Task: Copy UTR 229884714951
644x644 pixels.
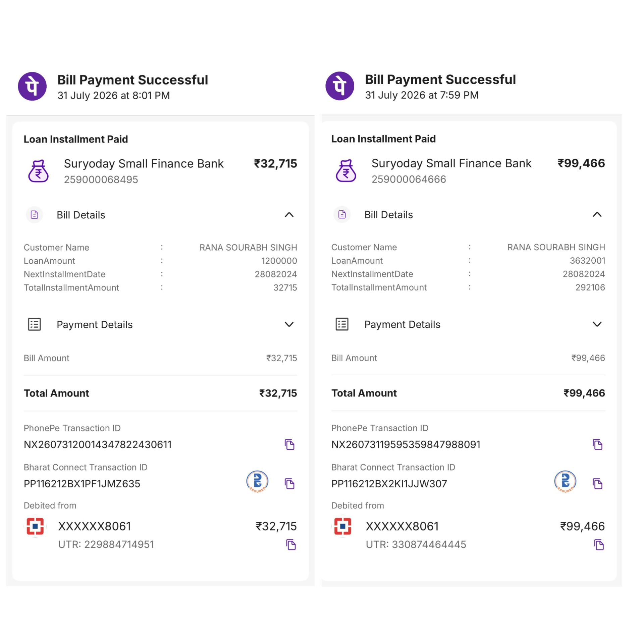Action: coord(291,545)
